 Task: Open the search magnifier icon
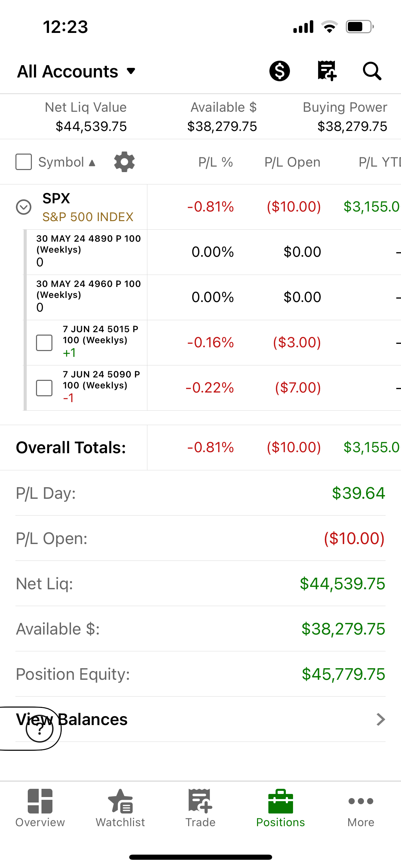[x=372, y=71]
